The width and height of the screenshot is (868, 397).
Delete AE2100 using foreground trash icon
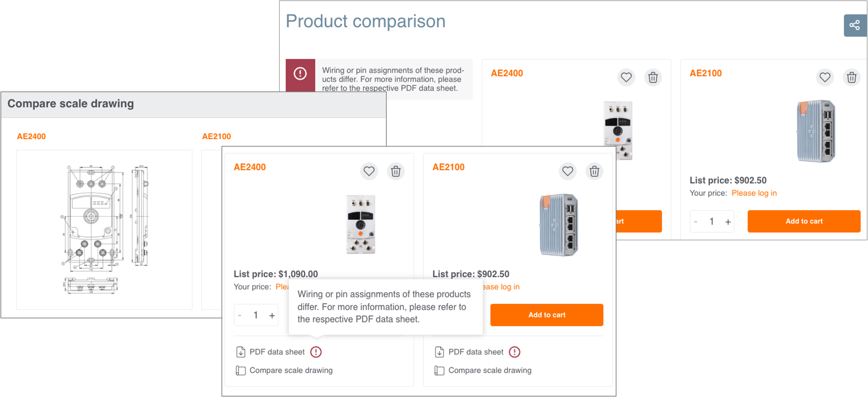point(594,171)
